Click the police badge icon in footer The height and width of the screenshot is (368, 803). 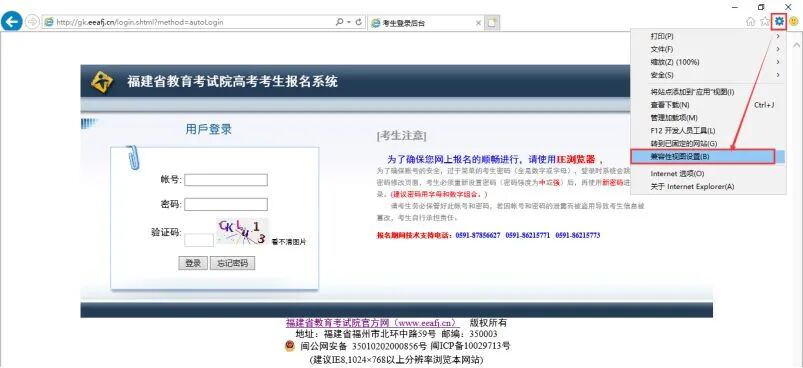tap(289, 346)
